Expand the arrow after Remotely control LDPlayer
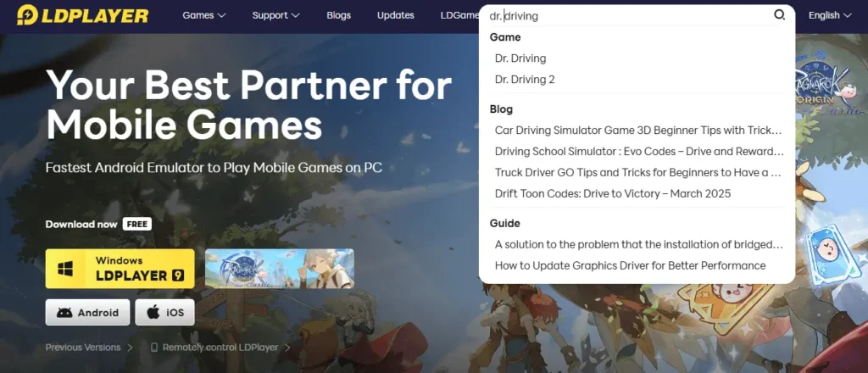The height and width of the screenshot is (373, 868). [287, 348]
